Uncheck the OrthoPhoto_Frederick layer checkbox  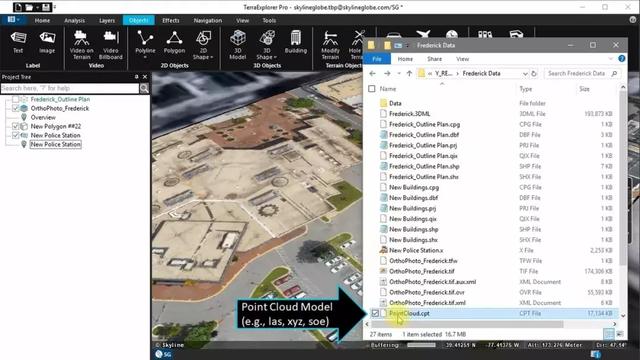coord(16,108)
